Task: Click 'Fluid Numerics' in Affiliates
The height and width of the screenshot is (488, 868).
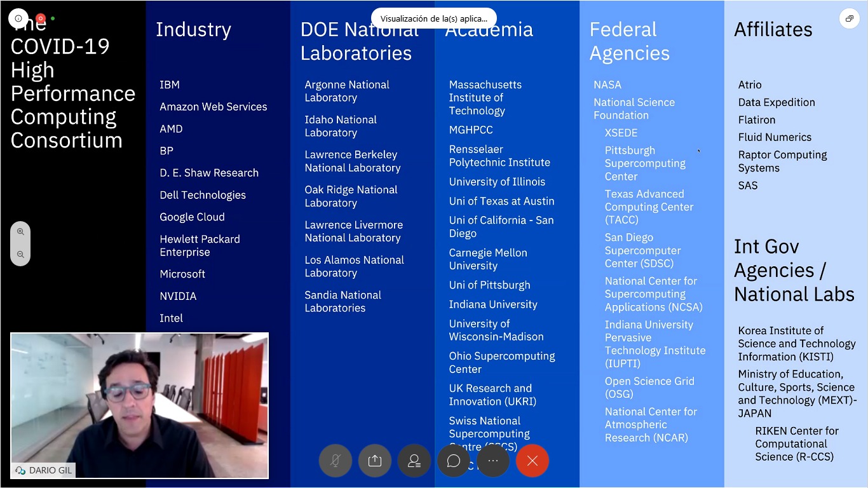Action: [x=775, y=137]
